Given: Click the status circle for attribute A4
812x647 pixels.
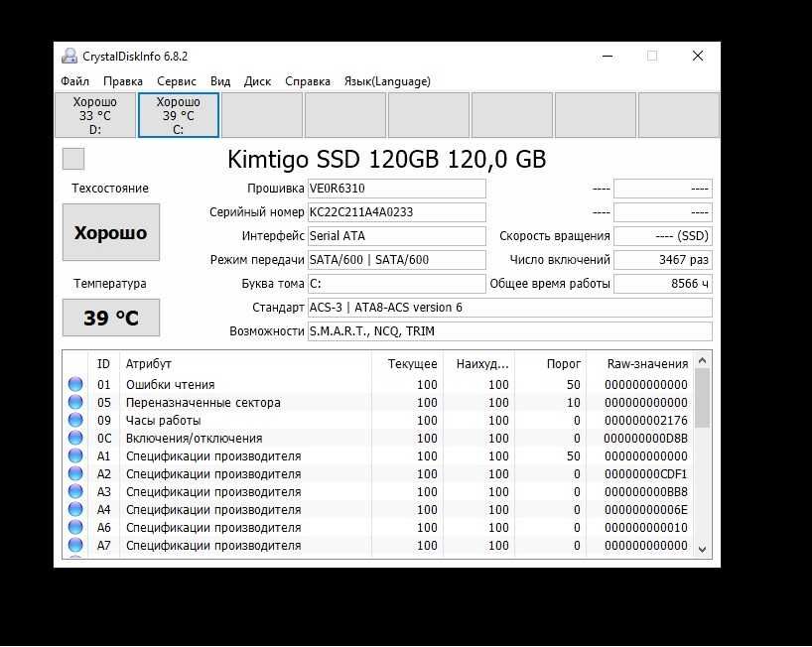Looking at the screenshot, I should (x=75, y=509).
